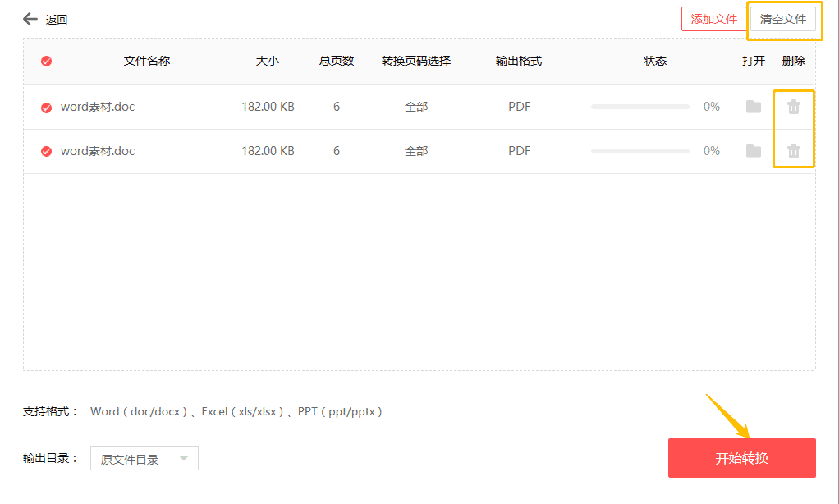839x504 pixels.
Task: Click the 状态 column header
Action: 655,61
